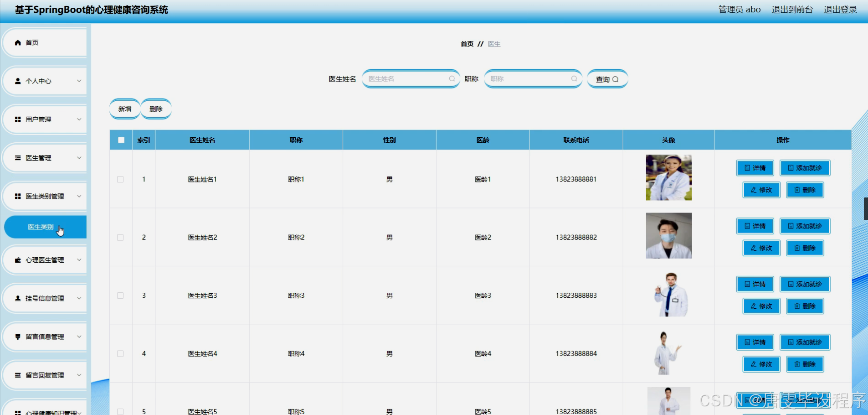Expand the 个人中心 menu chevron
Image resolution: width=868 pixels, height=415 pixels.
79,81
